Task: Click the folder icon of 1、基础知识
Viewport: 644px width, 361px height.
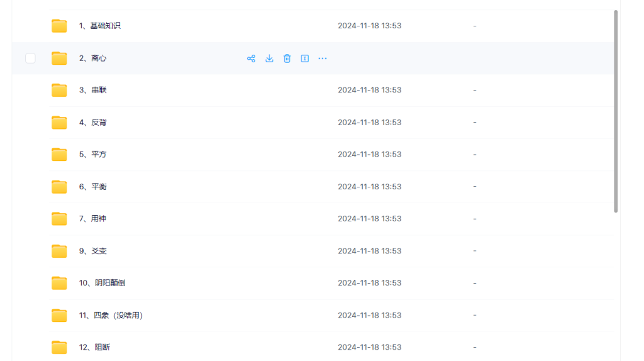Action: pyautogui.click(x=59, y=26)
